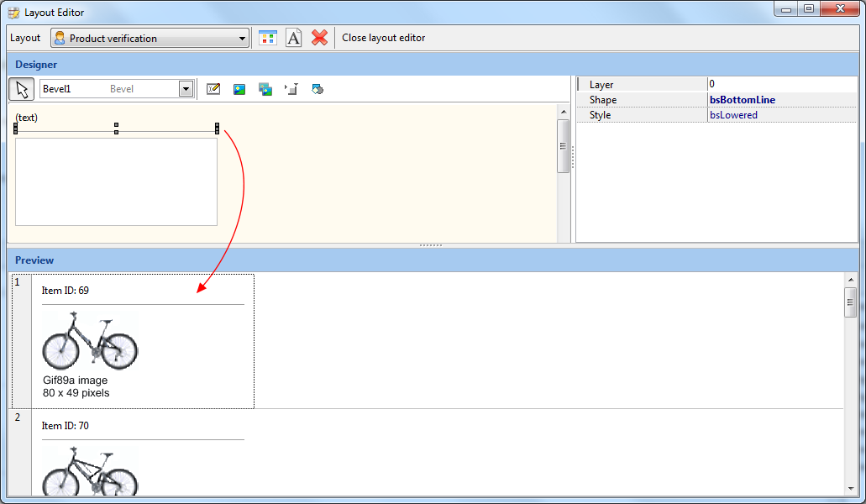Click the add text field icon
Screen dimensions: 866x504
pos(213,89)
